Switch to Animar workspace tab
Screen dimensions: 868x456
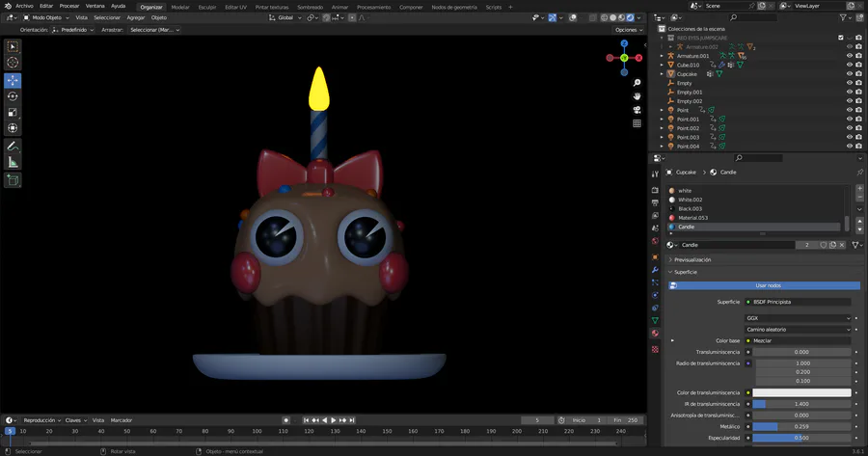(339, 7)
